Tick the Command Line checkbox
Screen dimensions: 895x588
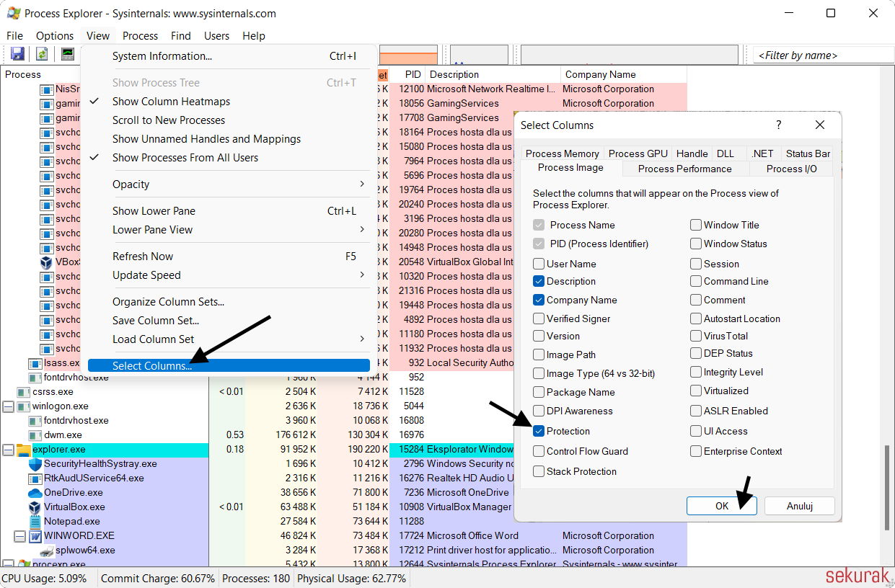(x=696, y=281)
